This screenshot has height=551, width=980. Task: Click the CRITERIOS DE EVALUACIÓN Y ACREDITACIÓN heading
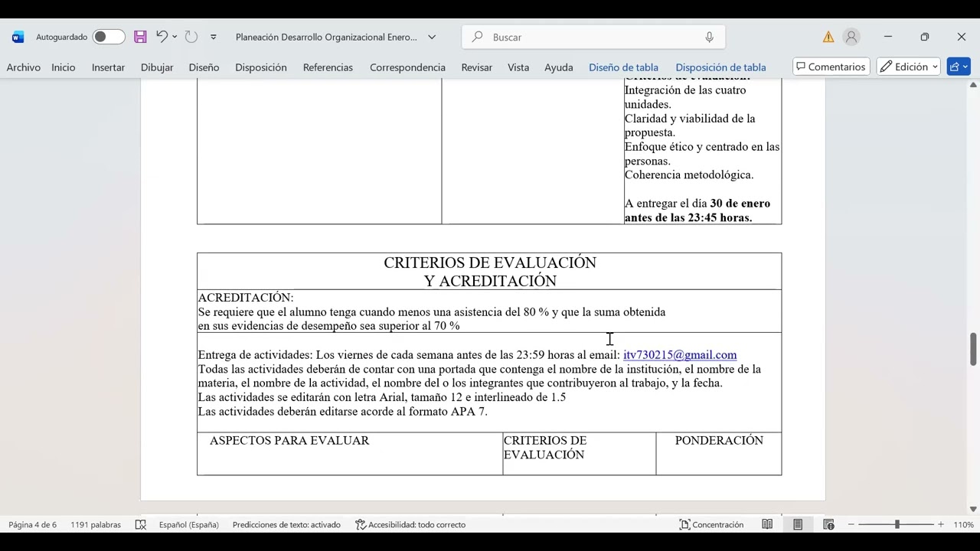(490, 272)
